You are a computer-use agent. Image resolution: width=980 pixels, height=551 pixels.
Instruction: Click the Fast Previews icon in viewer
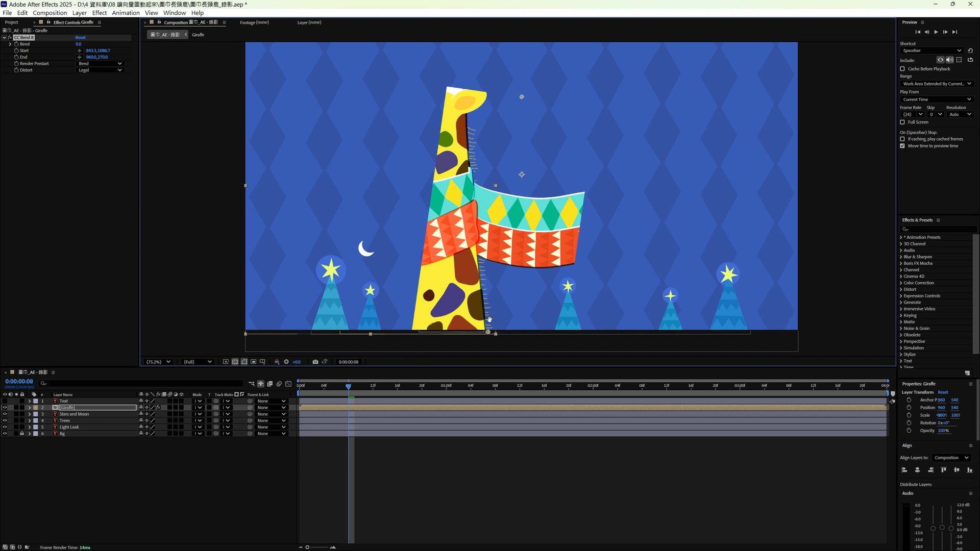(226, 362)
